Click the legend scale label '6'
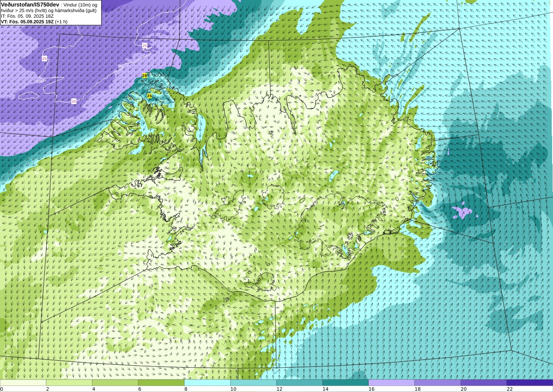Image resolution: width=553 pixels, height=392 pixels. [x=140, y=389]
